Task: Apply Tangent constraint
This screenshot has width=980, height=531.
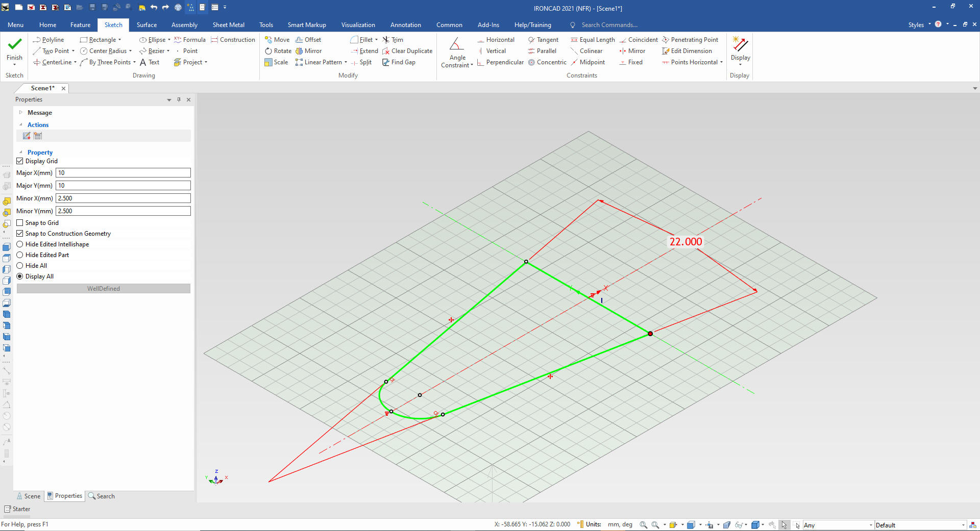Action: pyautogui.click(x=543, y=40)
